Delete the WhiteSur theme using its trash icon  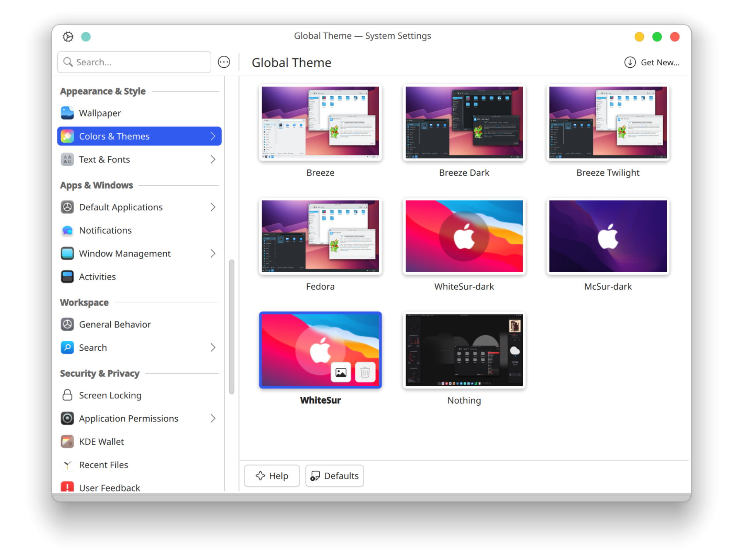coord(365,372)
